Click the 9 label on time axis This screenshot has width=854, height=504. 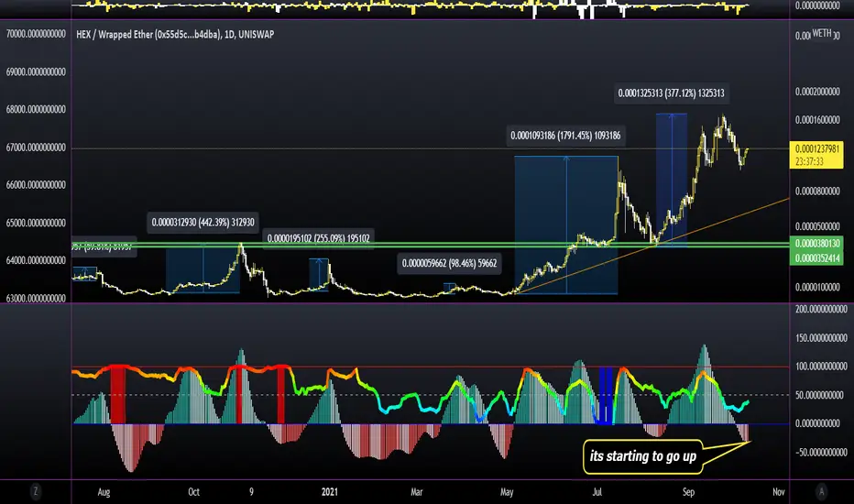pyautogui.click(x=251, y=492)
